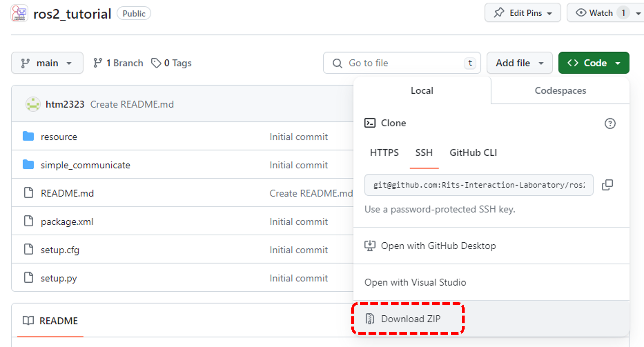644x347 pixels.
Task: Select the SSH clone tab
Action: [424, 152]
